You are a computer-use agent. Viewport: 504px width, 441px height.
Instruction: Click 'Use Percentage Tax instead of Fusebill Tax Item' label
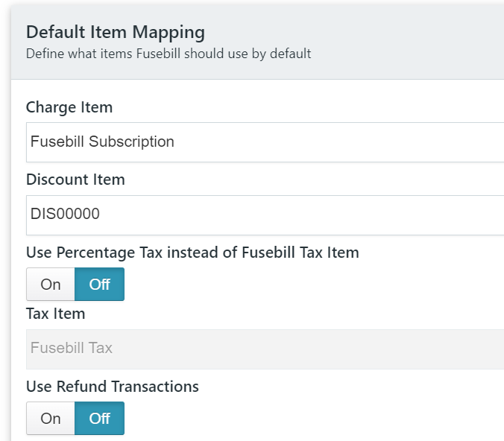192,253
